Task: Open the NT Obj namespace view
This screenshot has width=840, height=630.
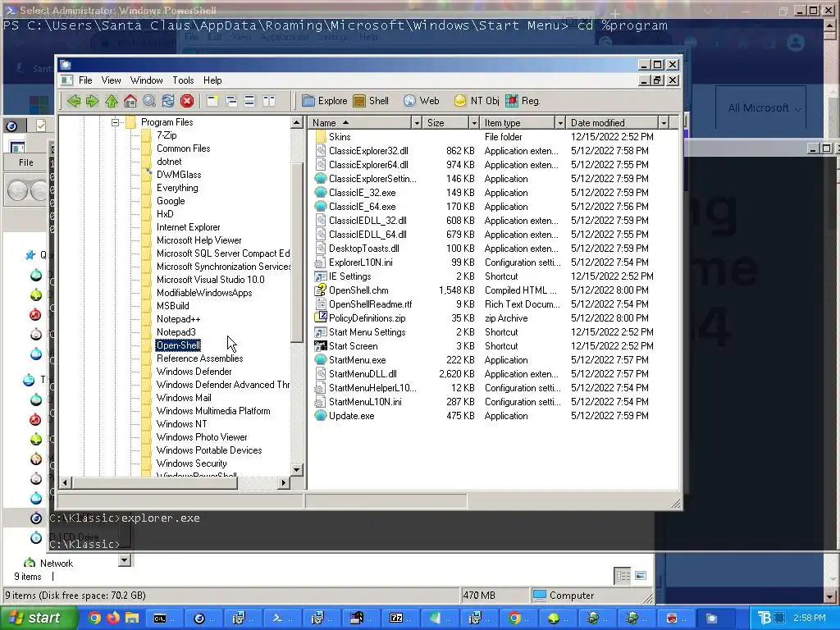Action: 477,101
